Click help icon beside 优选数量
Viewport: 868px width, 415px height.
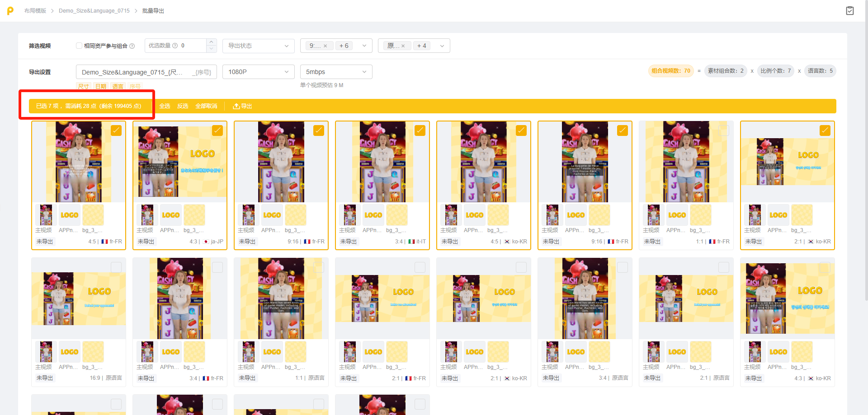tap(175, 46)
